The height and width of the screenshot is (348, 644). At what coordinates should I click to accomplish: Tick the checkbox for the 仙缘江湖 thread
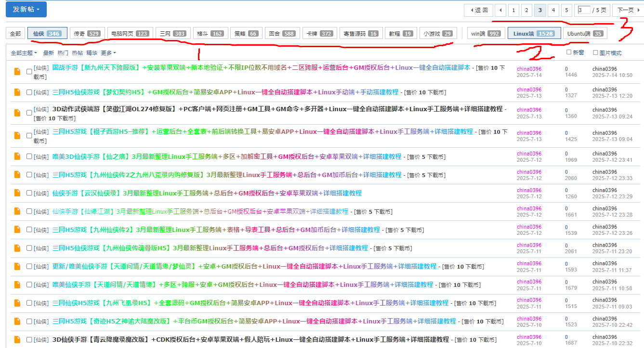pos(29,211)
